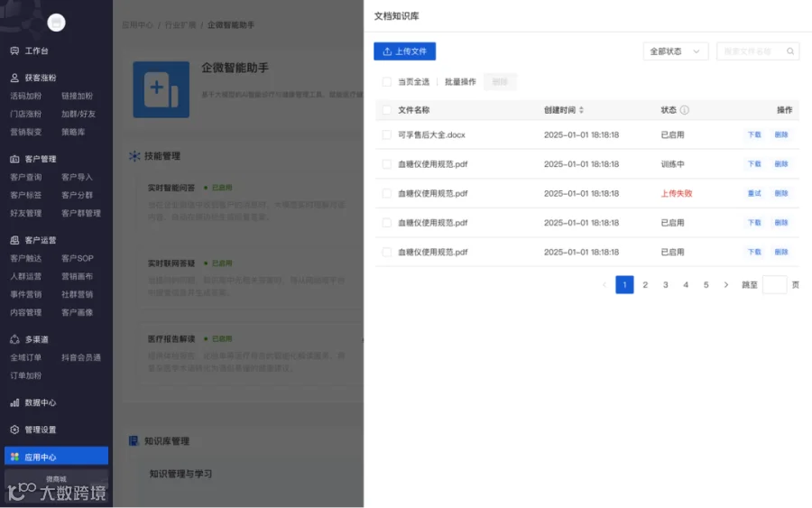Viewport: 812px width, 508px height.
Task: Toggle the header checkbox beside 文件名称
Action: pos(387,110)
